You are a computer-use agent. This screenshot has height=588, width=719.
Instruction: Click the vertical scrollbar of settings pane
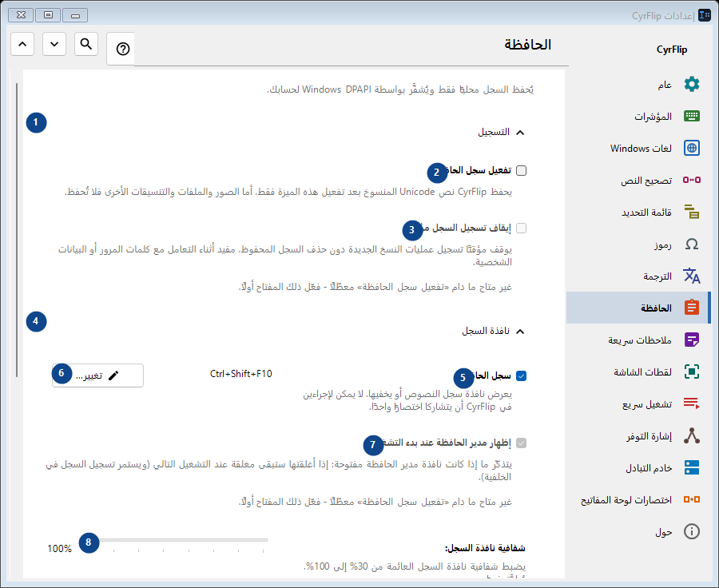coord(17,229)
